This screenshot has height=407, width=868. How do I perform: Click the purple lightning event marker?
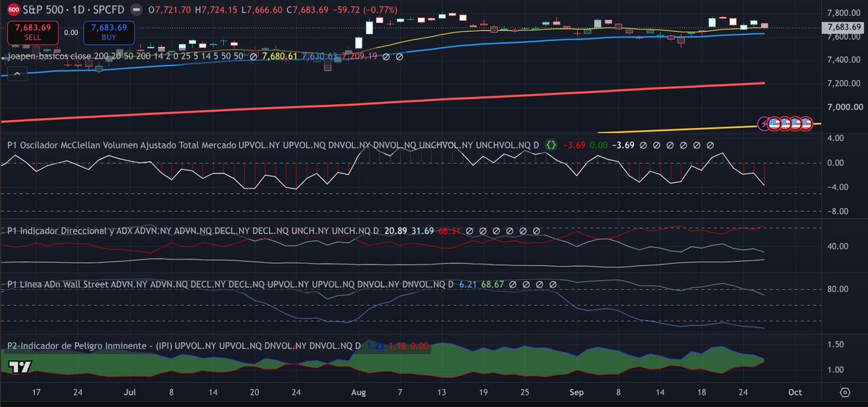click(x=763, y=124)
